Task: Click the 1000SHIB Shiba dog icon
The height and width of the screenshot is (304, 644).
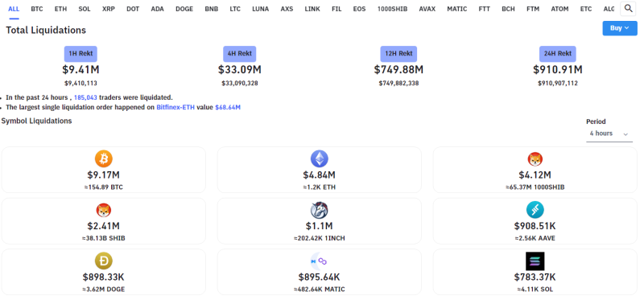Action: click(535, 159)
